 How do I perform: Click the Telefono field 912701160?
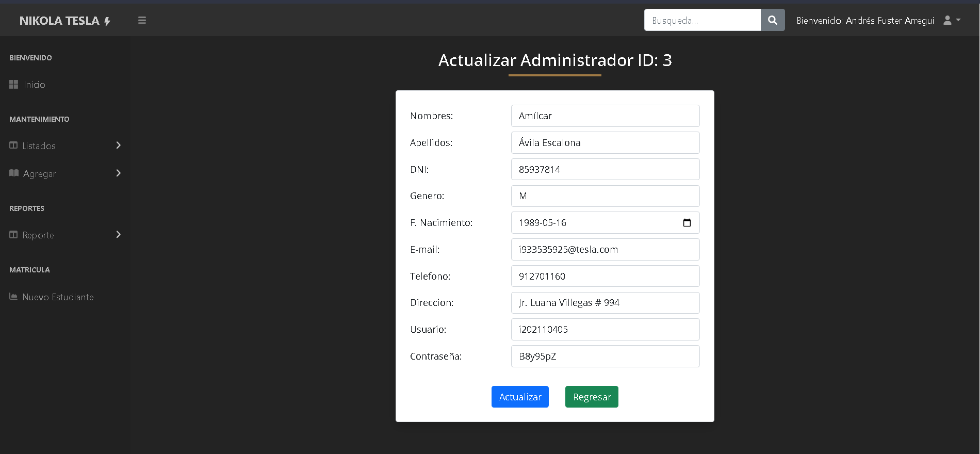coord(606,276)
